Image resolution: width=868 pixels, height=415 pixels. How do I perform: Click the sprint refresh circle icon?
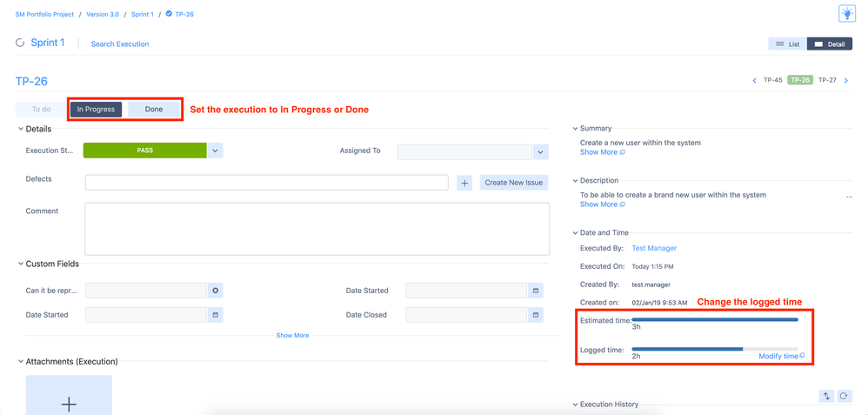click(21, 43)
